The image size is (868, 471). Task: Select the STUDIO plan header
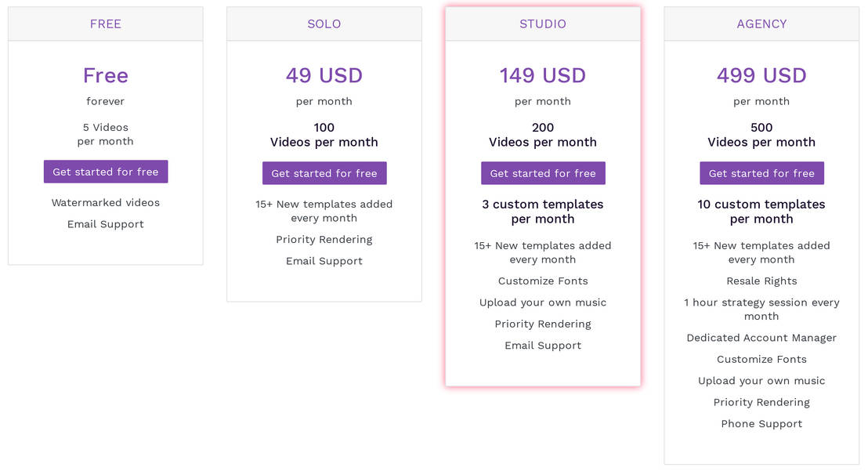tap(543, 24)
